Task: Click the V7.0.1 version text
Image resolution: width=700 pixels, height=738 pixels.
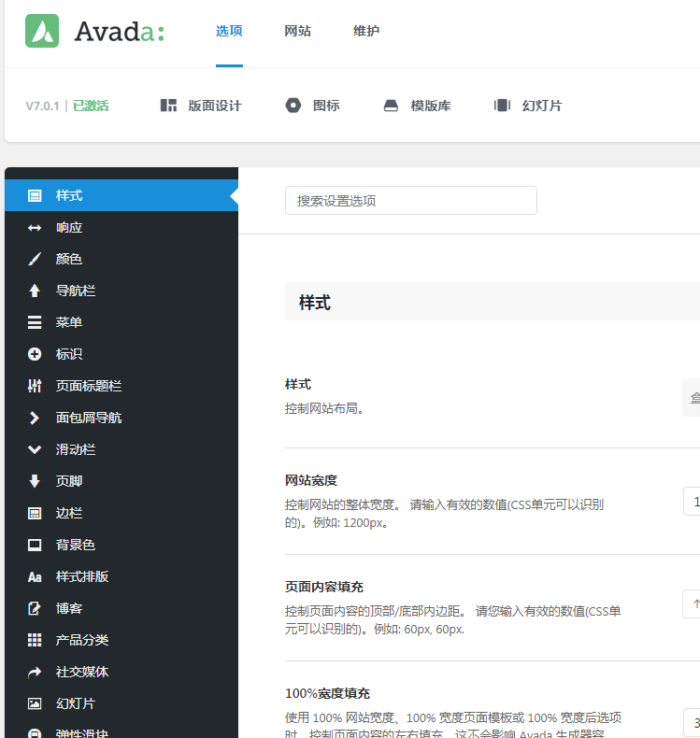Action: click(x=42, y=106)
